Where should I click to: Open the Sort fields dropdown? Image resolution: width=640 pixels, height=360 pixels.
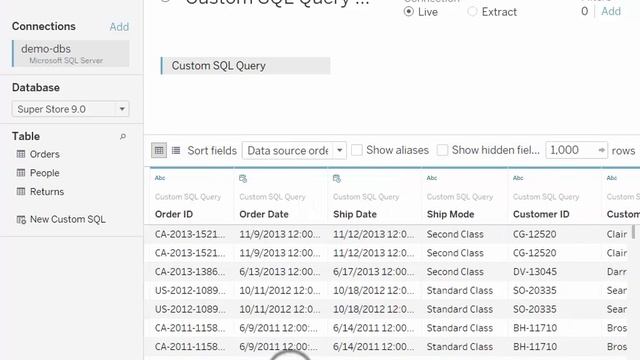coord(294,151)
